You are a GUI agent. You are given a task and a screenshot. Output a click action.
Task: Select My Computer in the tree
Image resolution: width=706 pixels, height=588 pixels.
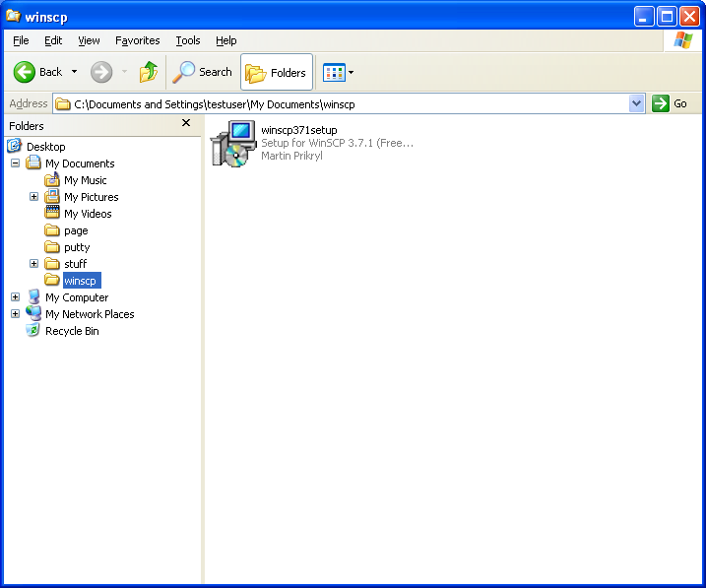click(x=77, y=297)
